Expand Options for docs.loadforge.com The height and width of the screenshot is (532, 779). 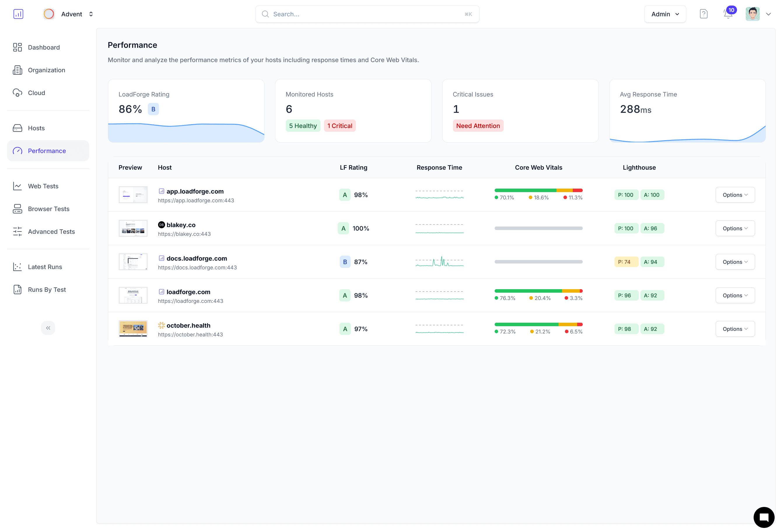735,262
